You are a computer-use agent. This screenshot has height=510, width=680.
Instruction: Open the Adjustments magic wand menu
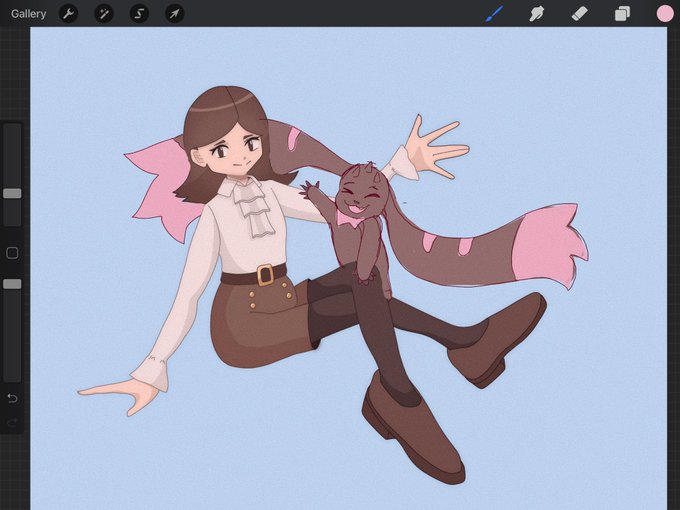coord(104,14)
